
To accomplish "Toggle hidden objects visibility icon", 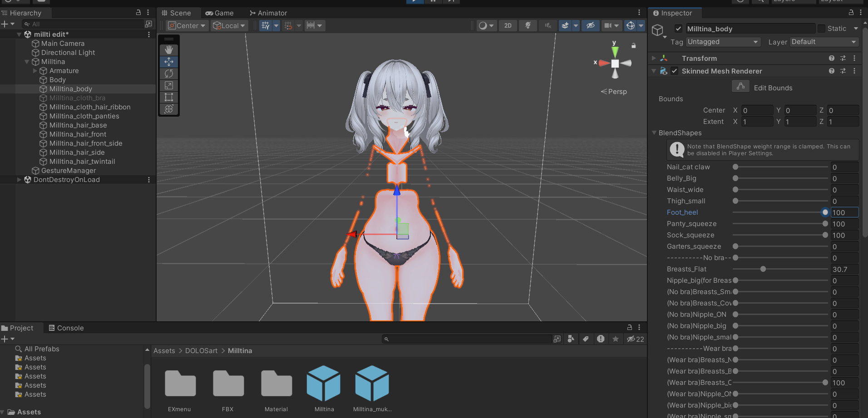I will point(590,25).
